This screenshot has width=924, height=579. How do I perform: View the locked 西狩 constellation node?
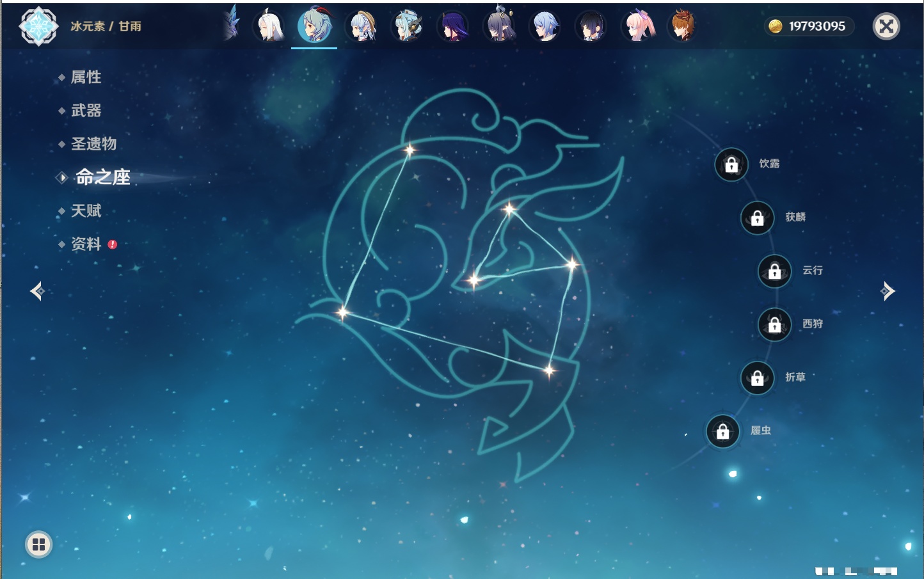[774, 325]
